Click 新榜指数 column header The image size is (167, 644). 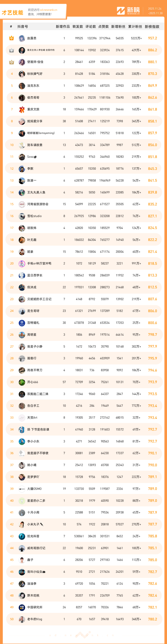(152, 26)
